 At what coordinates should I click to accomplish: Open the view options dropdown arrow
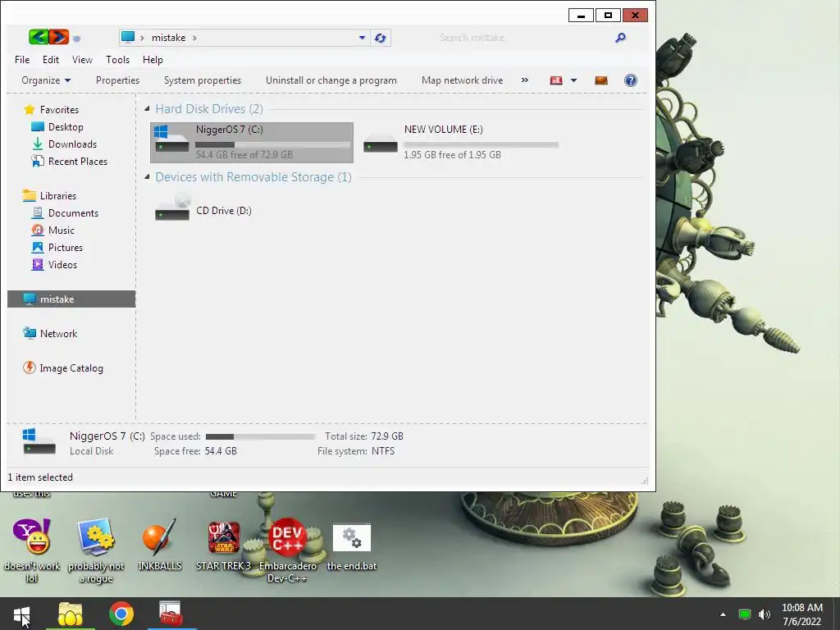point(573,80)
